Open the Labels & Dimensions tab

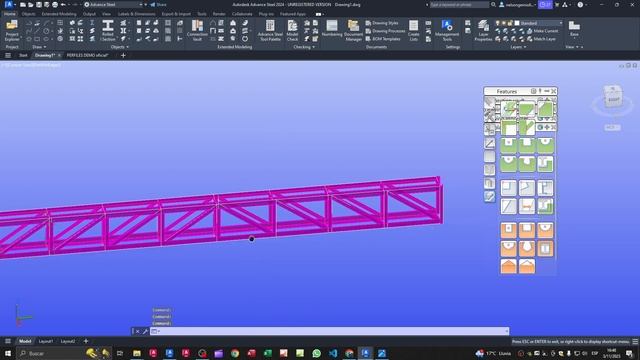coord(137,14)
